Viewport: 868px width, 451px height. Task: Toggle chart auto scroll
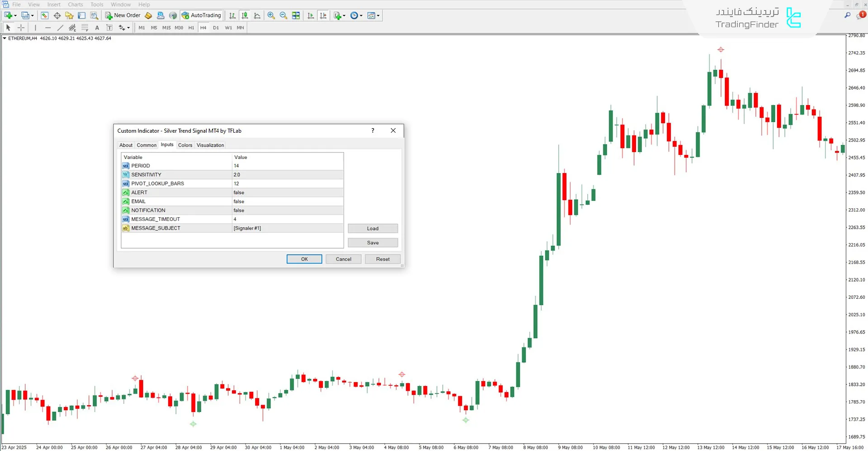click(x=310, y=15)
